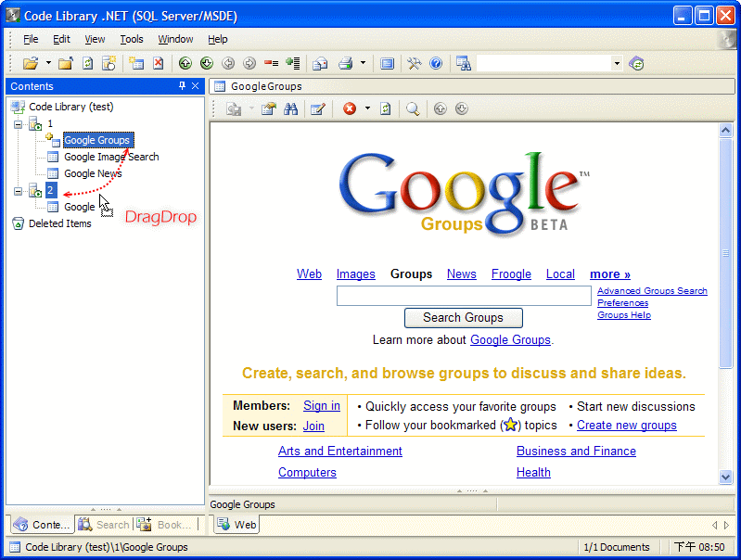Click the Search Groups button
The width and height of the screenshot is (741, 560).
[x=463, y=318]
